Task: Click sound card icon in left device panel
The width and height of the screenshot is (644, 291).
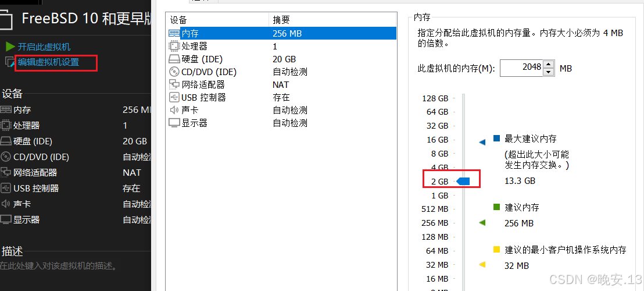Action: point(6,204)
